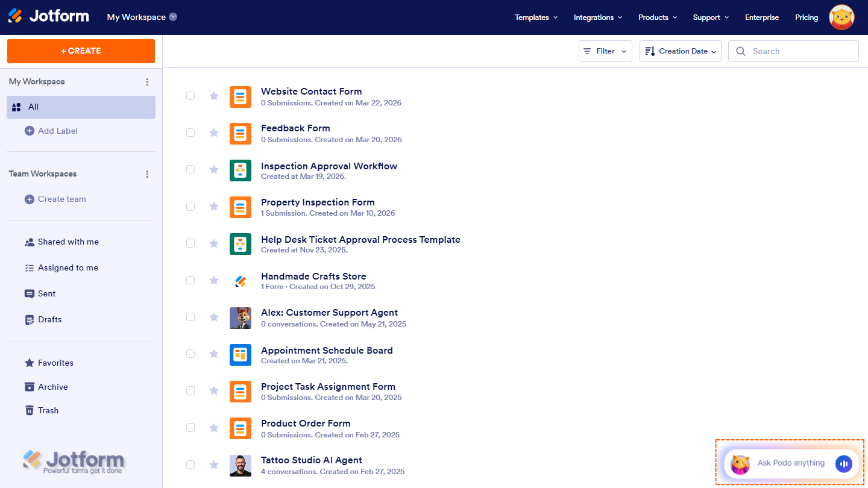
Task: Click the Appointment Schedule Board icon
Action: (x=241, y=355)
